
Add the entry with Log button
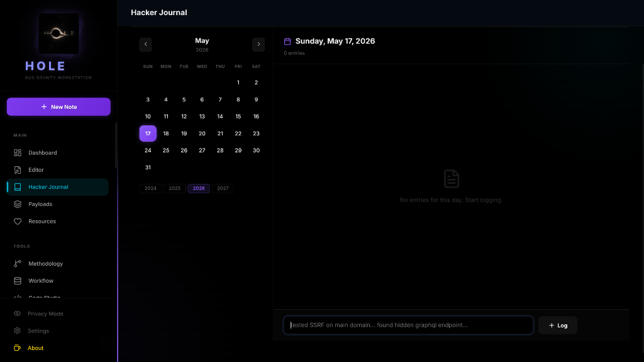[x=558, y=325]
